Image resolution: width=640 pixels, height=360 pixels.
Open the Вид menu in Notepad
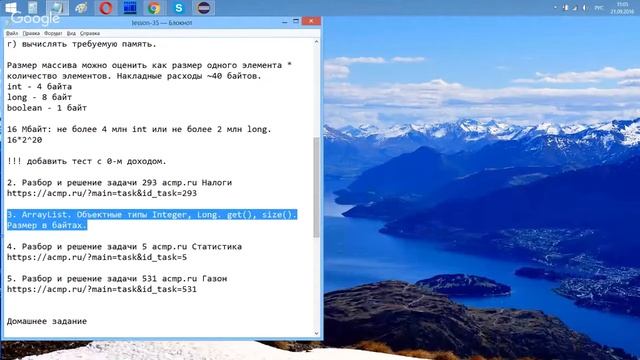[71, 33]
